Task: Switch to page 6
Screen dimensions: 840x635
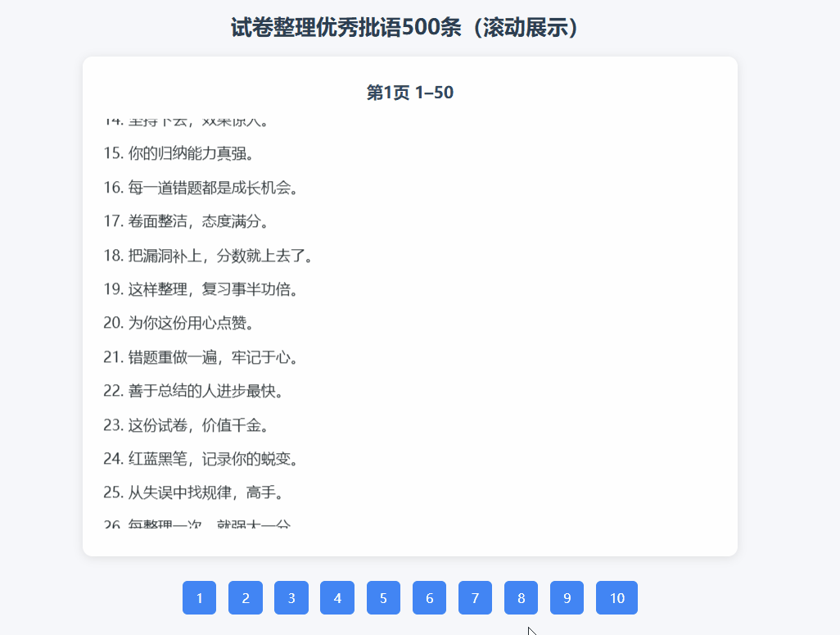Action: [429, 598]
